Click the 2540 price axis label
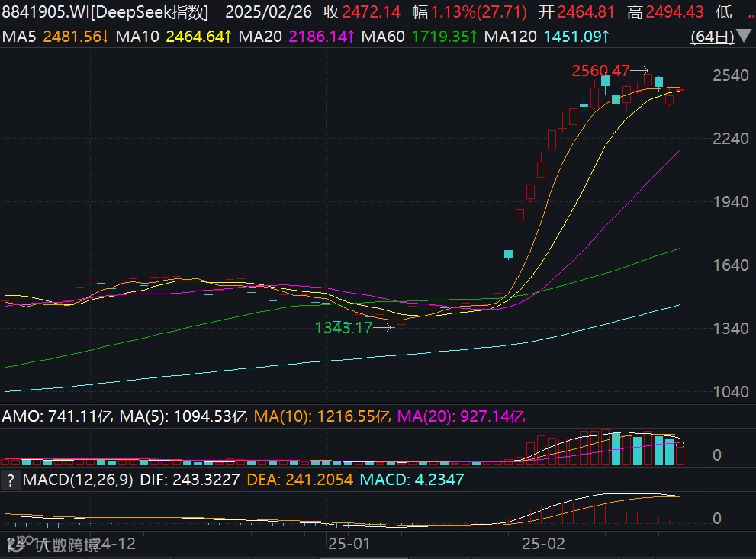756x559 pixels. coord(731,75)
